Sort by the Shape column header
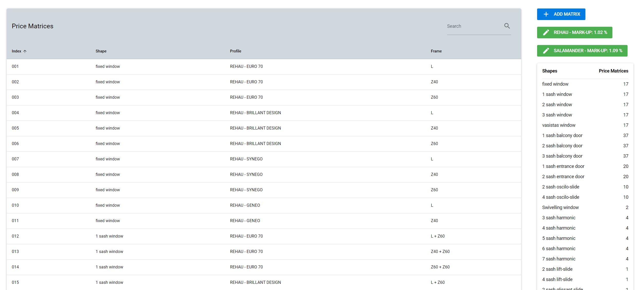The height and width of the screenshot is (290, 644). pos(101,51)
